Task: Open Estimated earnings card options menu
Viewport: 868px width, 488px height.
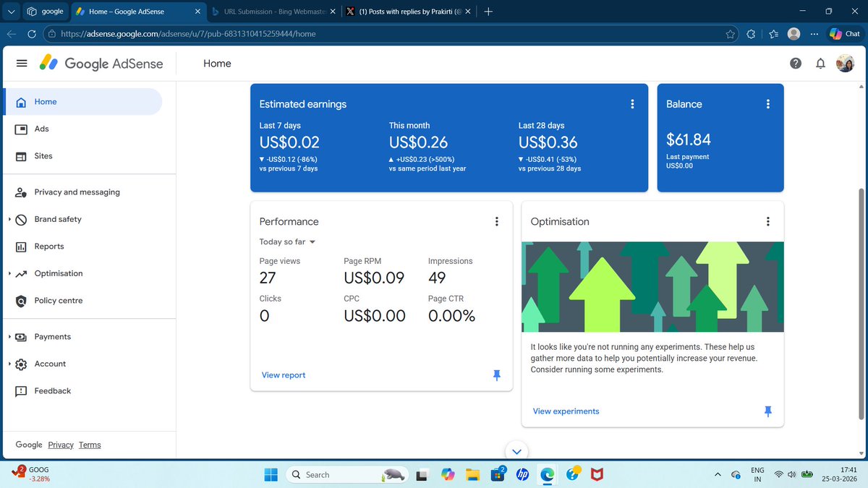Action: pos(632,104)
